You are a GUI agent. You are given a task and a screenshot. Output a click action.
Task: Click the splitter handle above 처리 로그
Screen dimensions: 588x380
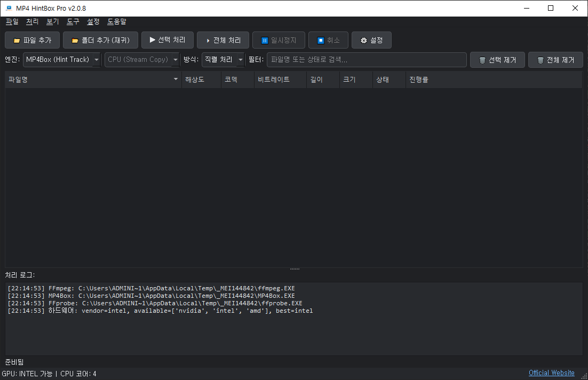(x=295, y=269)
